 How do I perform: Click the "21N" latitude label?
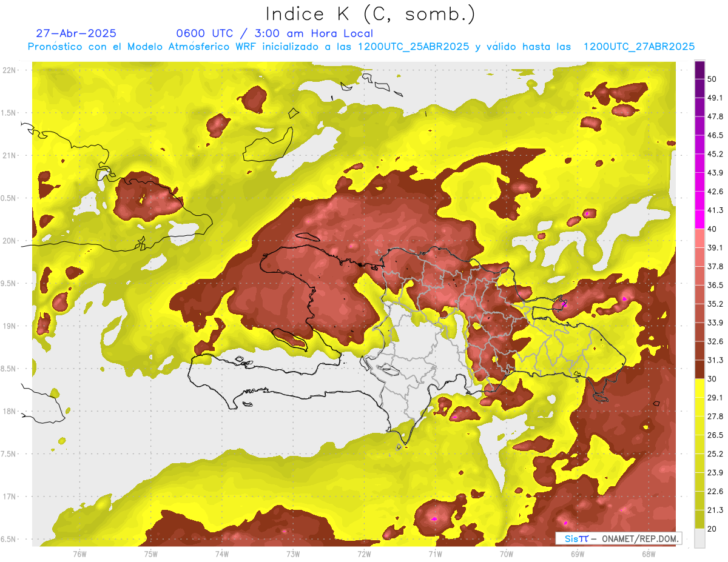click(9, 155)
